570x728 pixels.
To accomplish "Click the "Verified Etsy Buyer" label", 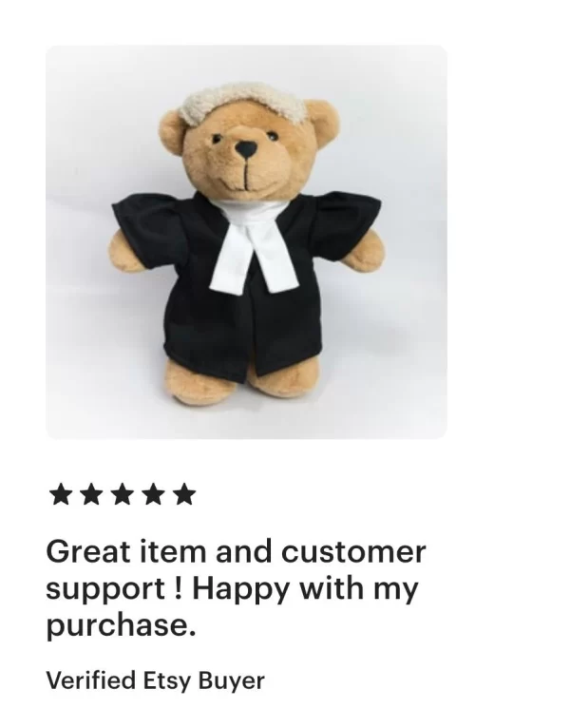I will tap(155, 681).
